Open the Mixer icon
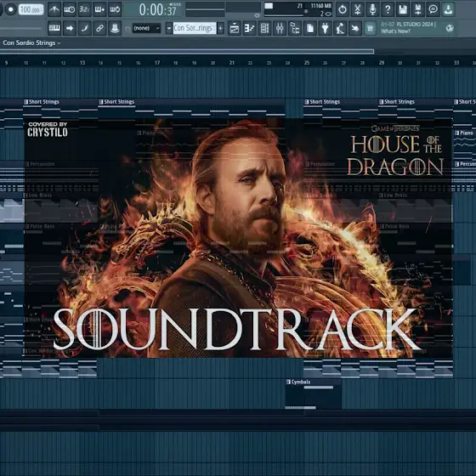Image resolution: width=476 pixels, height=476 pixels. (280, 28)
